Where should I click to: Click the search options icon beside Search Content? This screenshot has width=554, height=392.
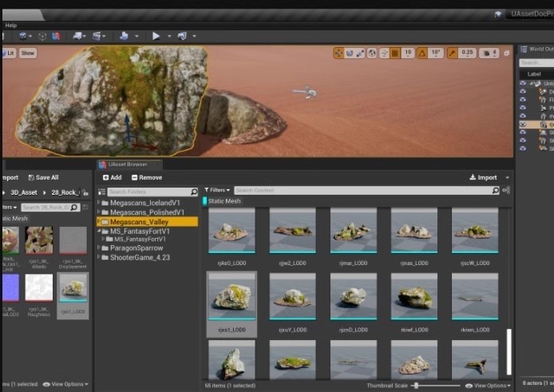coord(506,191)
